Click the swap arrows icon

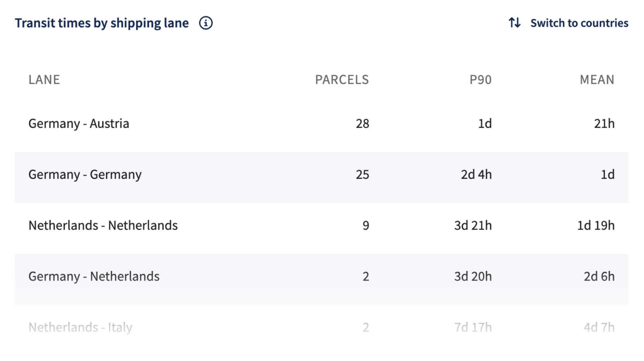[x=514, y=23]
